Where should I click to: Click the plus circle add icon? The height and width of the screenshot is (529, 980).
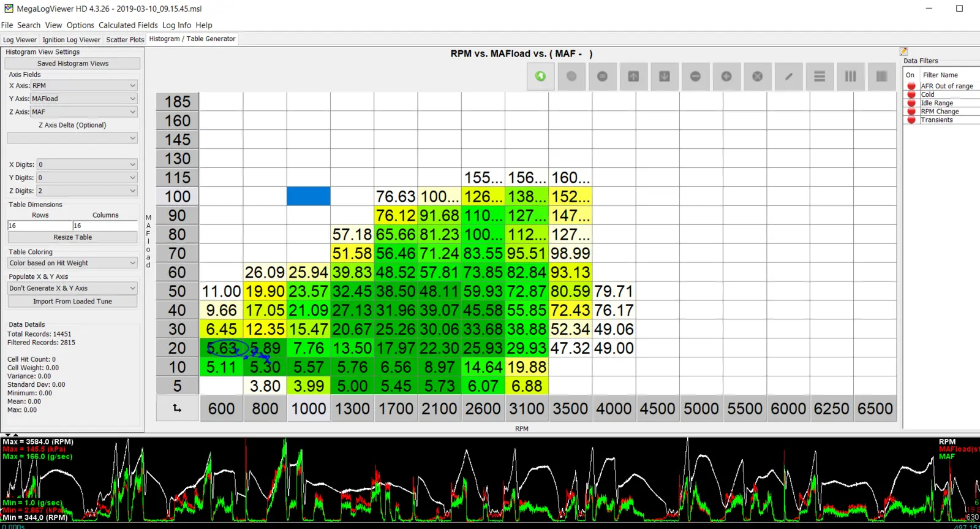click(x=726, y=76)
